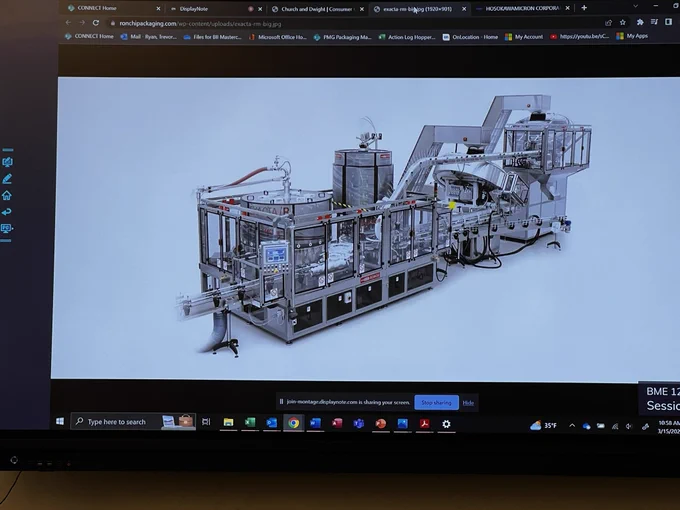Open Chrome from the taskbar

tap(294, 423)
